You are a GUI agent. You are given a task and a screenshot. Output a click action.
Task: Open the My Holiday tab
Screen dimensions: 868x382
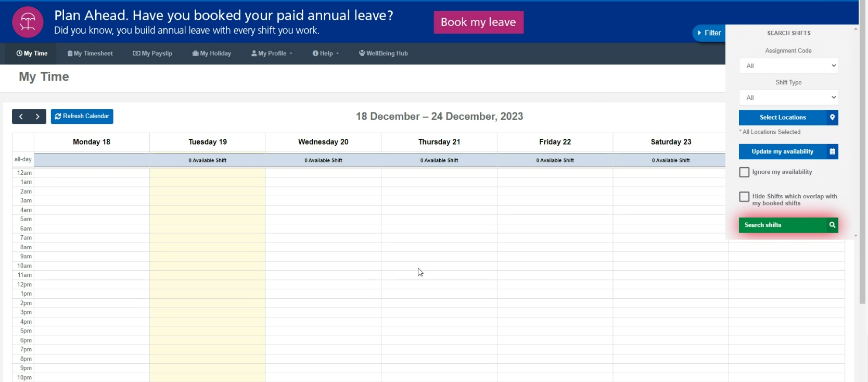[211, 54]
